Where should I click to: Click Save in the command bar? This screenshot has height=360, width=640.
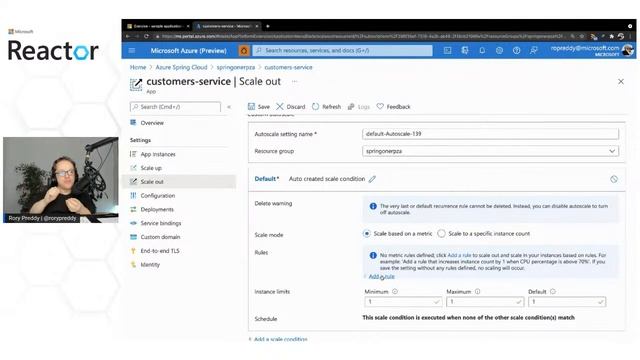259,107
